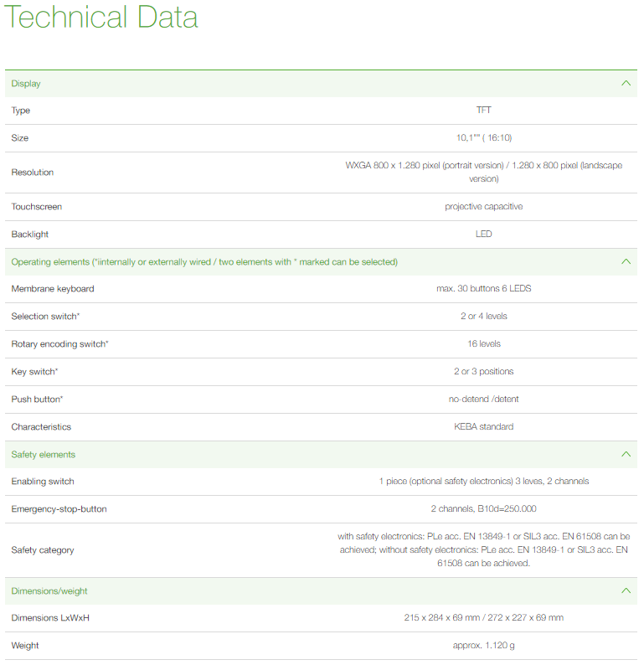
Task: Click the Safety category description text
Action: [483, 550]
